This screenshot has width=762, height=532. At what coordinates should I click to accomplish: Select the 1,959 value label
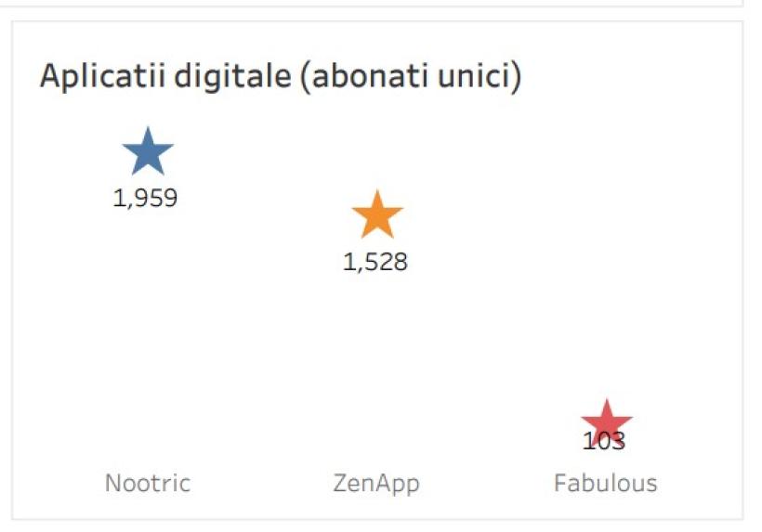pos(145,199)
